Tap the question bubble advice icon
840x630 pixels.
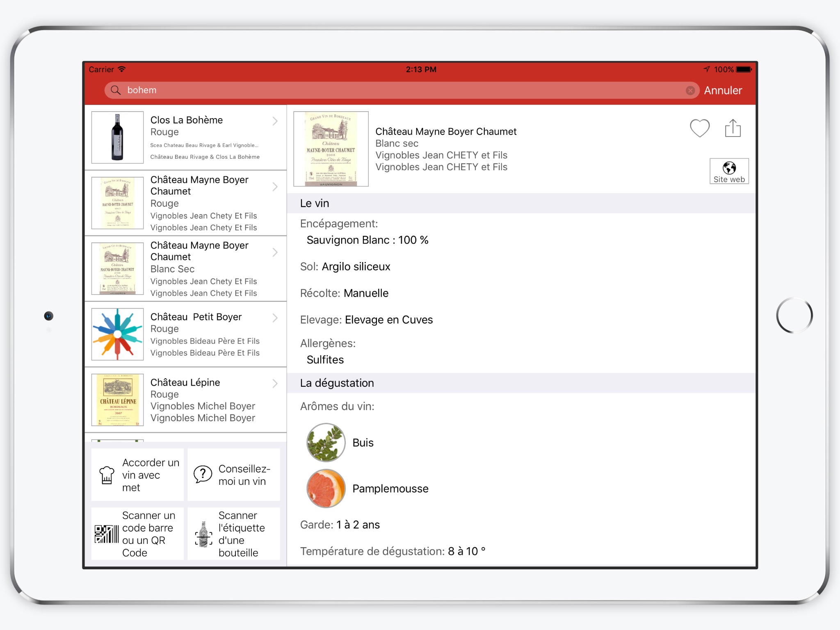(203, 475)
